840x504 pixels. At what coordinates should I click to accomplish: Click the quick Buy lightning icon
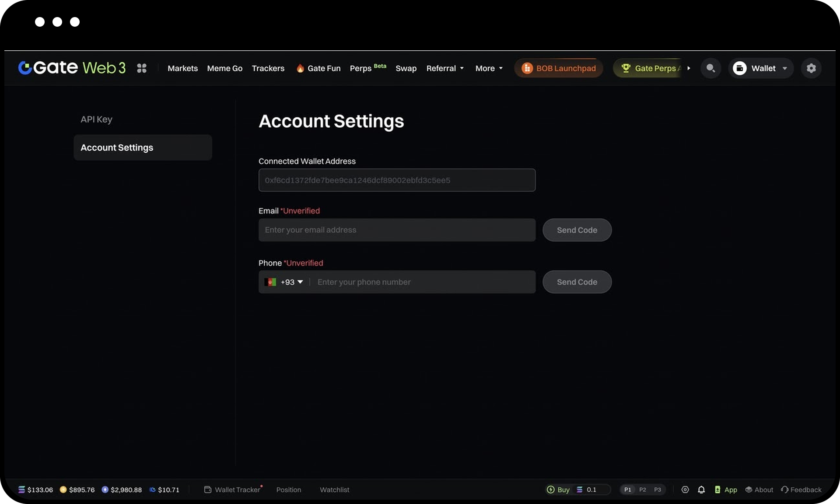click(550, 490)
